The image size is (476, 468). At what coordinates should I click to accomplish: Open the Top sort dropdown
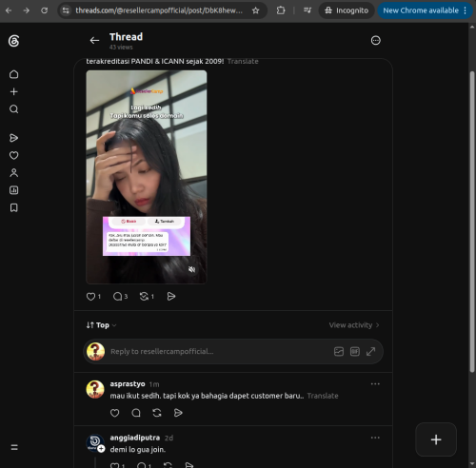point(102,325)
